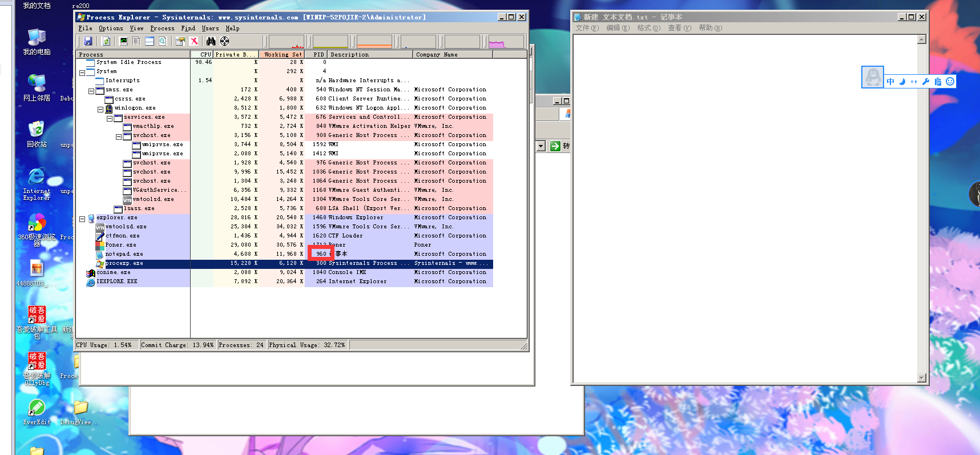
Task: Select the procexp.exe process row
Action: pos(285,263)
